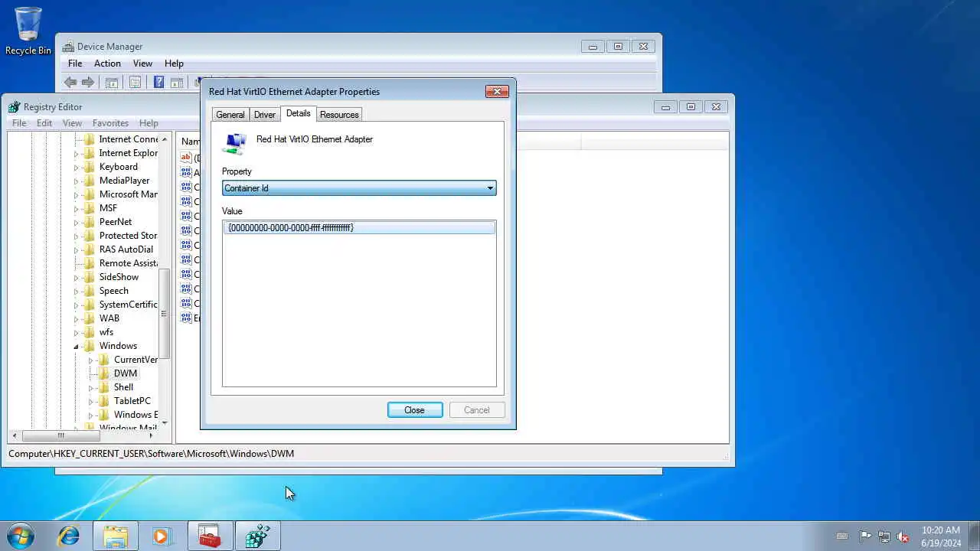The height and width of the screenshot is (551, 980).
Task: Switch to the General tab
Action: click(x=230, y=115)
